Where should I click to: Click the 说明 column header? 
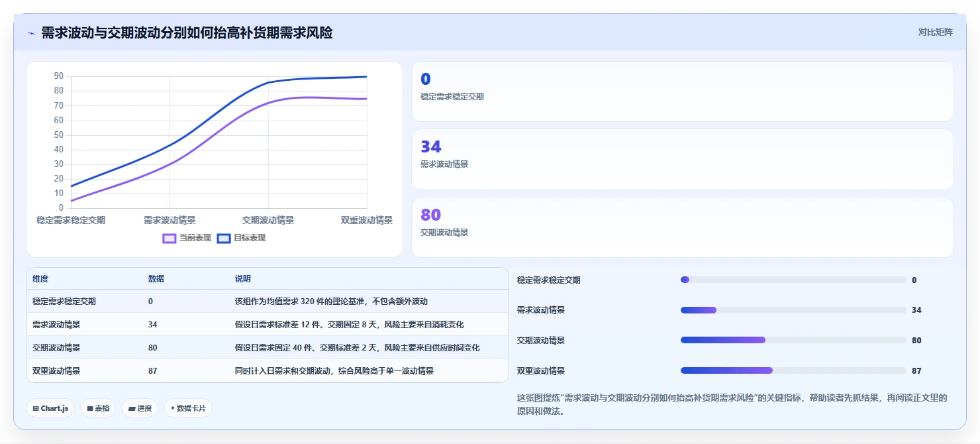click(243, 279)
